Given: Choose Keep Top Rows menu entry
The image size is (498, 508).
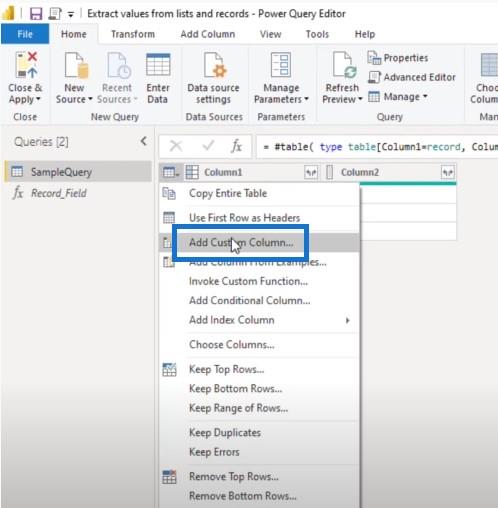Looking at the screenshot, I should [260, 369].
